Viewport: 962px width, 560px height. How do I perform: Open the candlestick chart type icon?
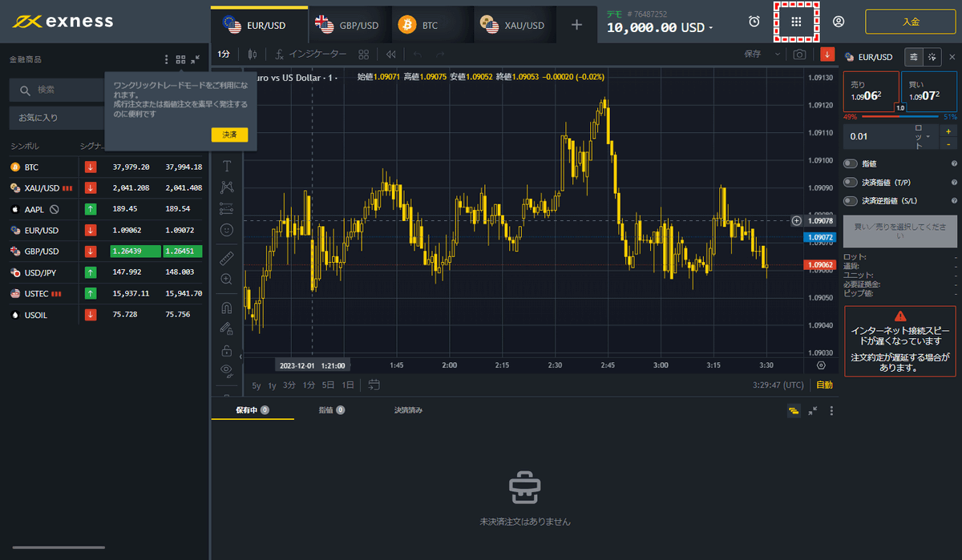253,54
